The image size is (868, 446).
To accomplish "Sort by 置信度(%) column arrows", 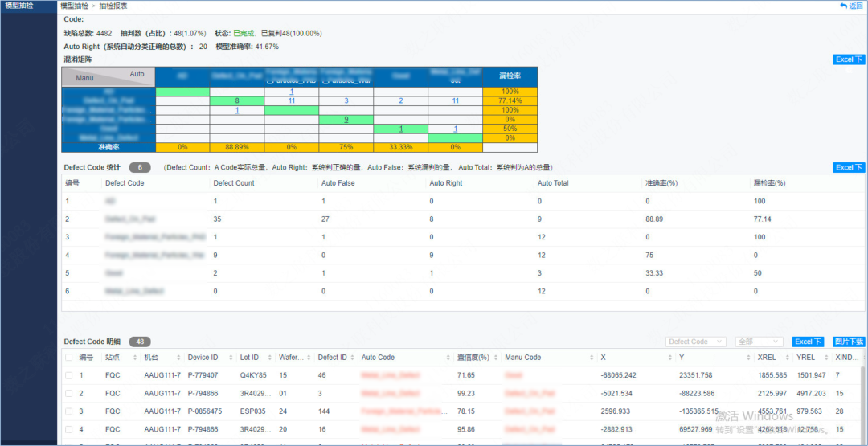I will [x=495, y=358].
